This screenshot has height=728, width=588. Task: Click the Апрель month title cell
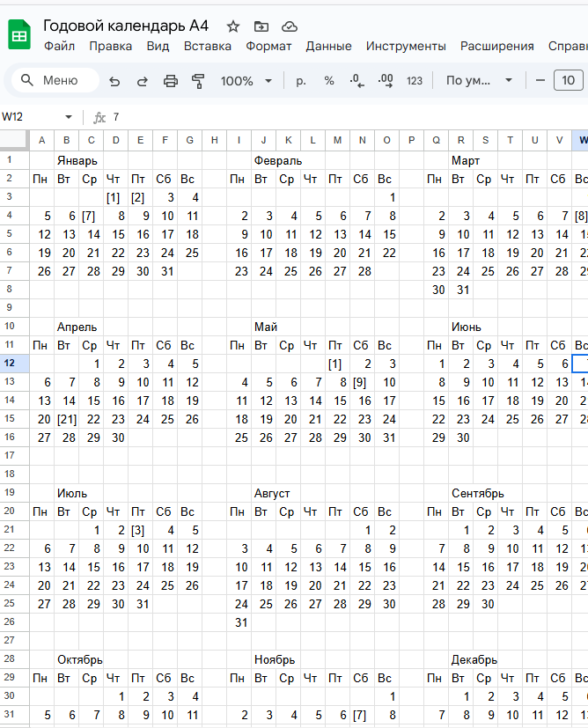(77, 327)
